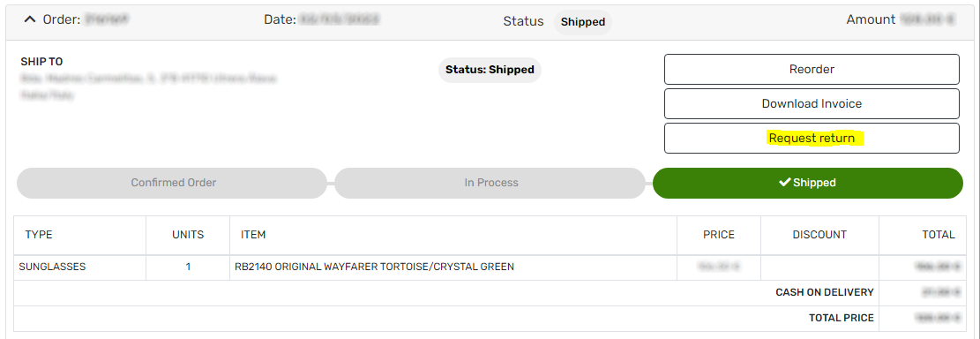Click the PRICE column header
The image size is (980, 339).
(719, 235)
